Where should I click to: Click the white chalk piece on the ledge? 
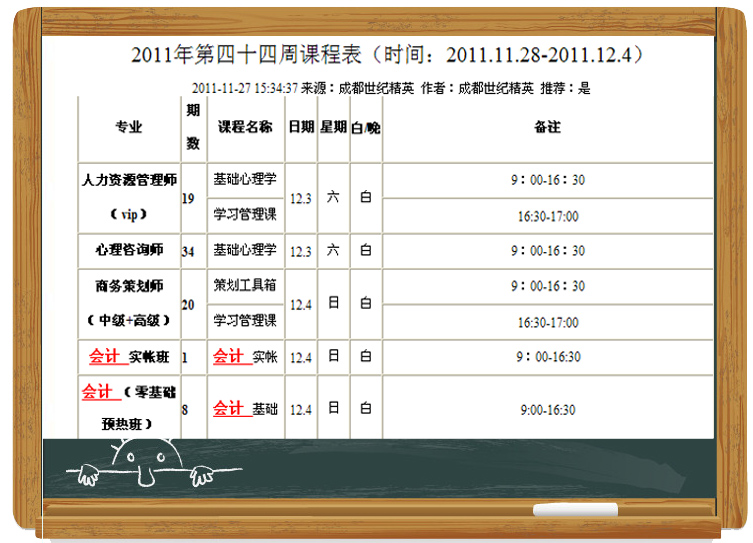point(575,510)
